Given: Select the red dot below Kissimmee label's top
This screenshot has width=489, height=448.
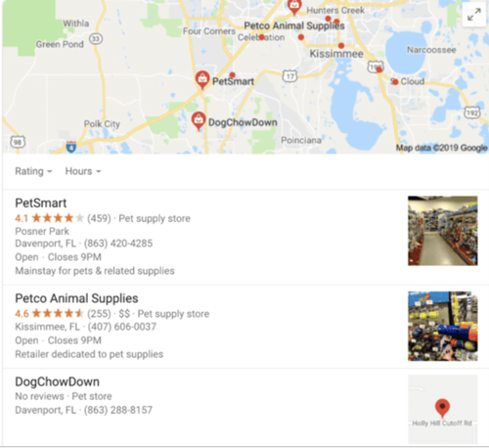Looking at the screenshot, I should (x=341, y=45).
